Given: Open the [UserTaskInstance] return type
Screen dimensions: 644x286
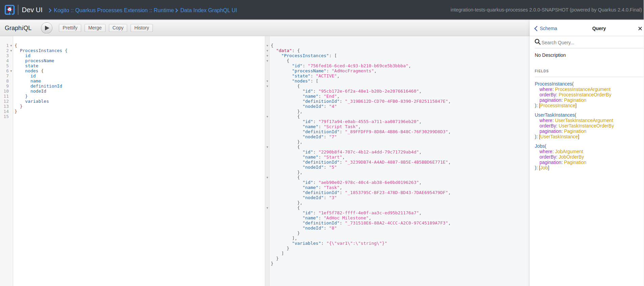Looking at the screenshot, I should coord(559,137).
